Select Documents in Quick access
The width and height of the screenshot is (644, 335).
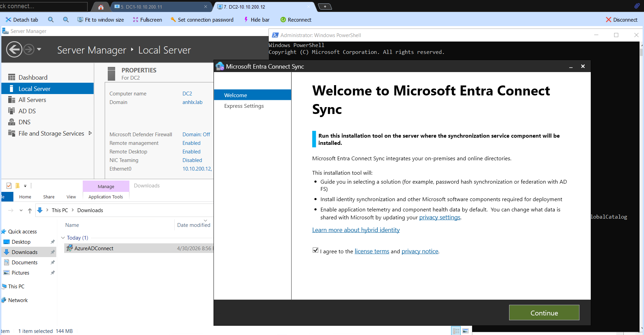pos(24,263)
